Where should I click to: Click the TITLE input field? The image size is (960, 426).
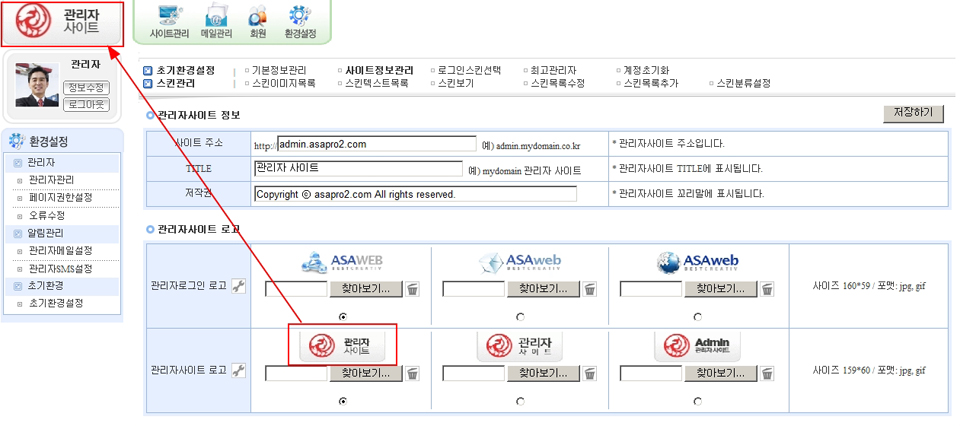pyautogui.click(x=357, y=169)
